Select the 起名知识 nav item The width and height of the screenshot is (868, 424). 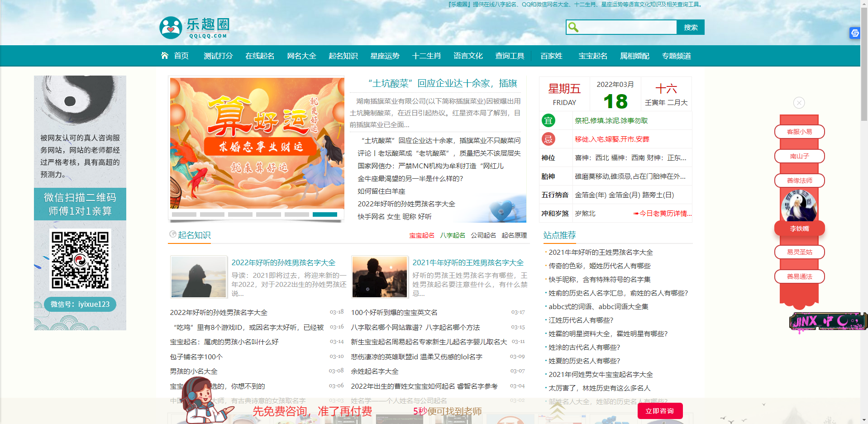pyautogui.click(x=343, y=56)
